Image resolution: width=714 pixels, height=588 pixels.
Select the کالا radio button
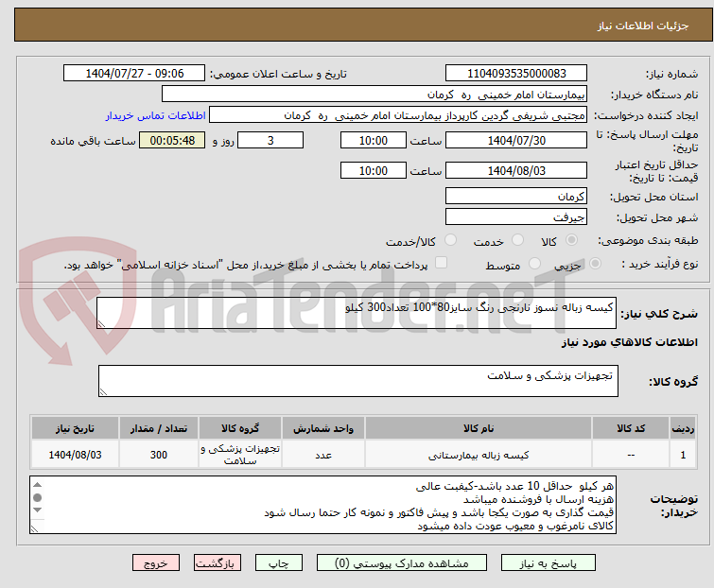(x=571, y=240)
